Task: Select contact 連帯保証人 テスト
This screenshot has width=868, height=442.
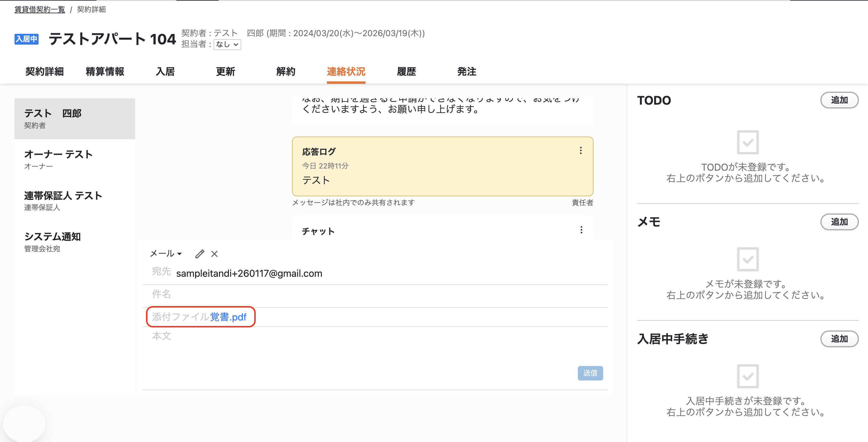Action: 74,201
